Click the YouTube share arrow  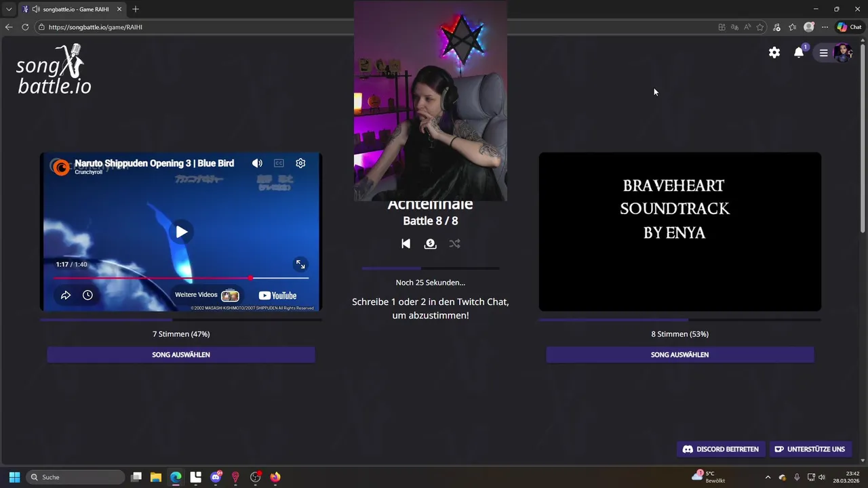click(66, 295)
